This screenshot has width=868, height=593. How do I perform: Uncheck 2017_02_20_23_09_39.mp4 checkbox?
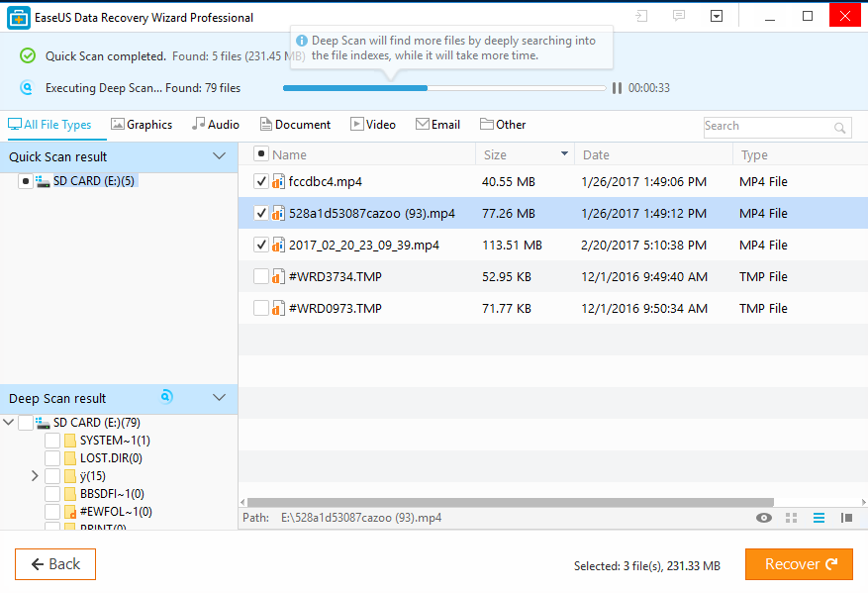click(x=261, y=245)
